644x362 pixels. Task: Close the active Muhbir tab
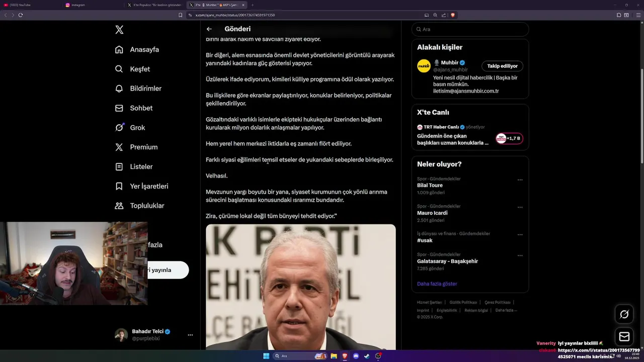(x=243, y=5)
